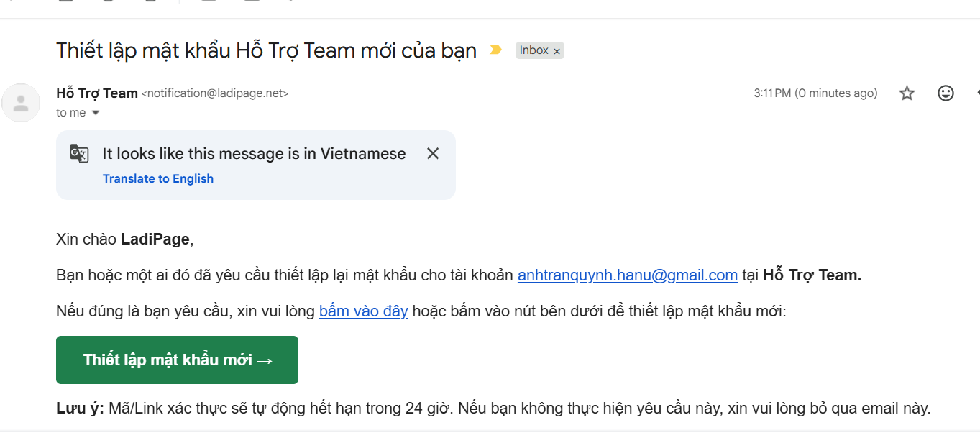This screenshot has height=438, width=980.
Task: Open the anhtranquynh.hanu@gmail.com link
Action: [628, 275]
